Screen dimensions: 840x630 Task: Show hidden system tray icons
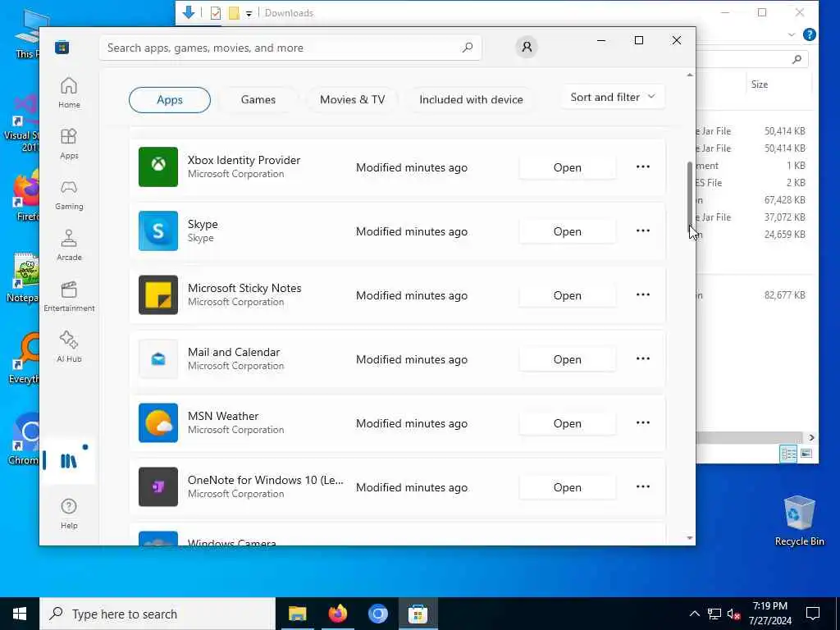click(694, 614)
